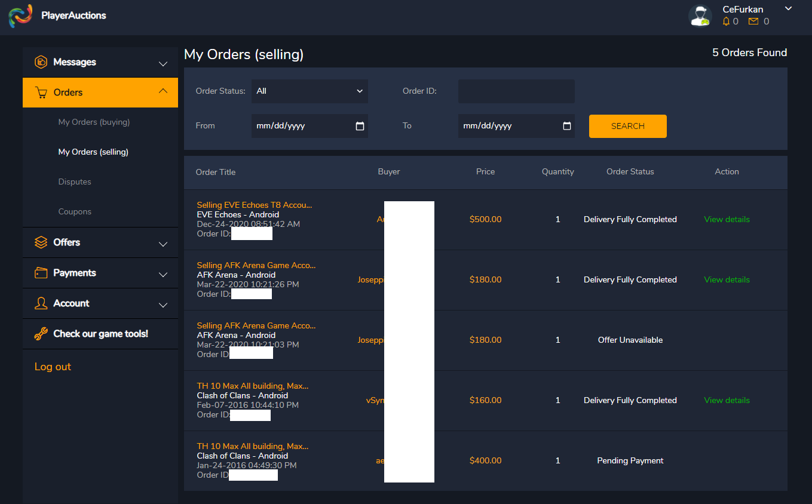Expand the Offers menu chevron
Image resolution: width=812 pixels, height=504 pixels.
pyautogui.click(x=163, y=244)
